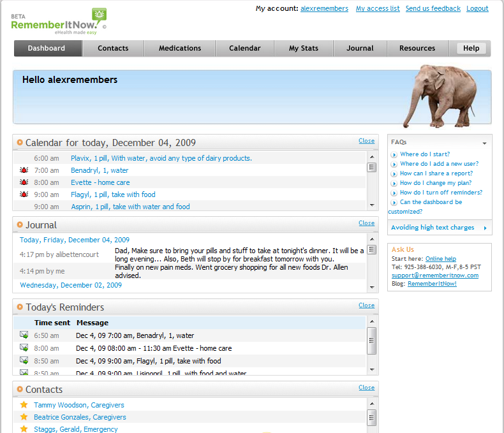This screenshot has height=433, width=504.
Task: Click the orange bullet icon of Contacts panel
Action: click(x=20, y=388)
